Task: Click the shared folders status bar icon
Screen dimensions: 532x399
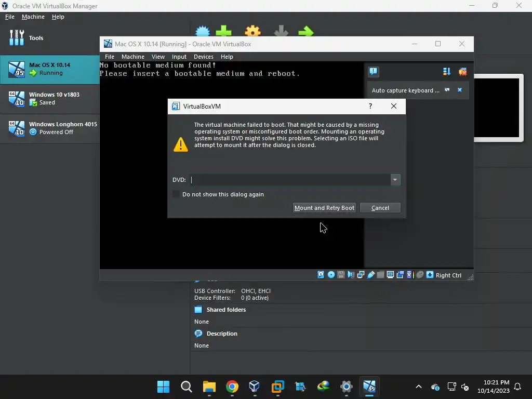Action: (380, 275)
